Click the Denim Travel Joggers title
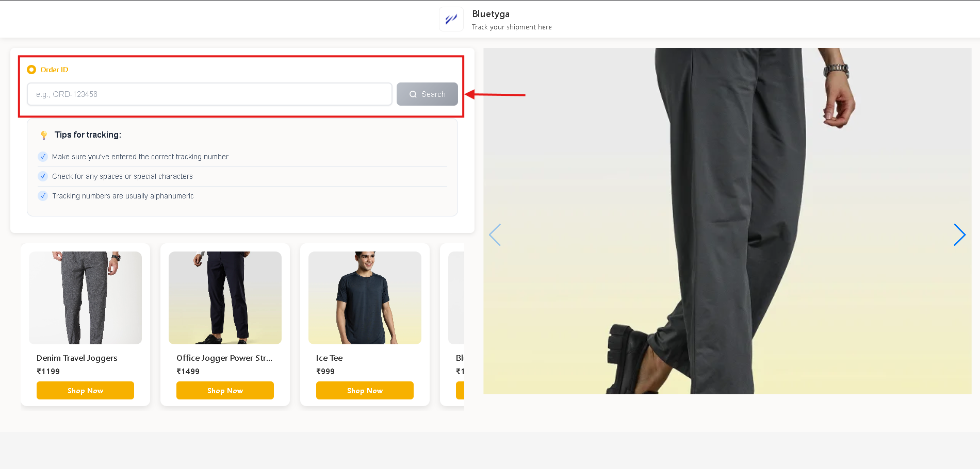 coord(77,358)
